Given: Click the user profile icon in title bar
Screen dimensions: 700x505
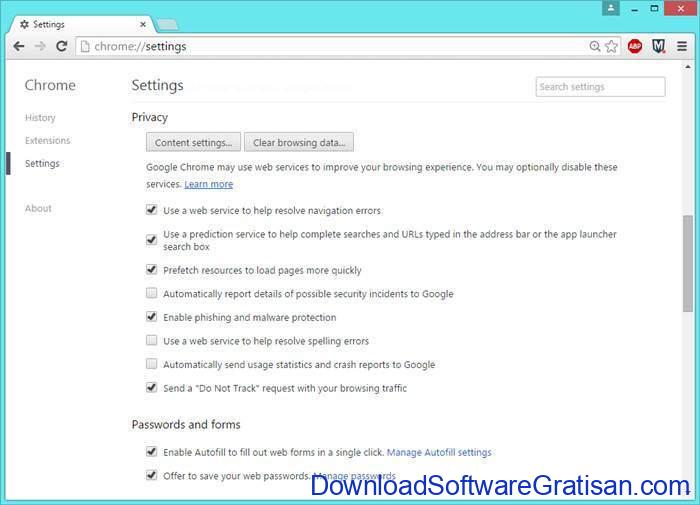Looking at the screenshot, I should pyautogui.click(x=611, y=8).
